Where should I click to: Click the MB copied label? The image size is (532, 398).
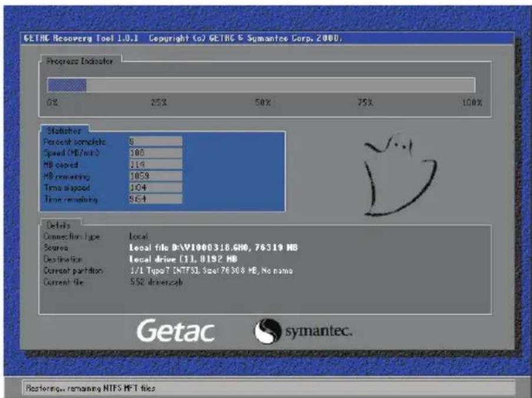[x=61, y=165]
